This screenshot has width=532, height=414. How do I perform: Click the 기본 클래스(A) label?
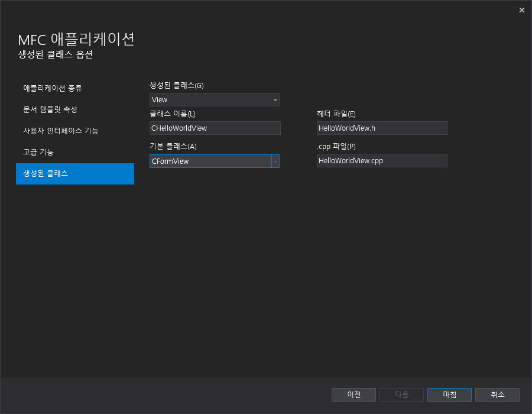173,147
